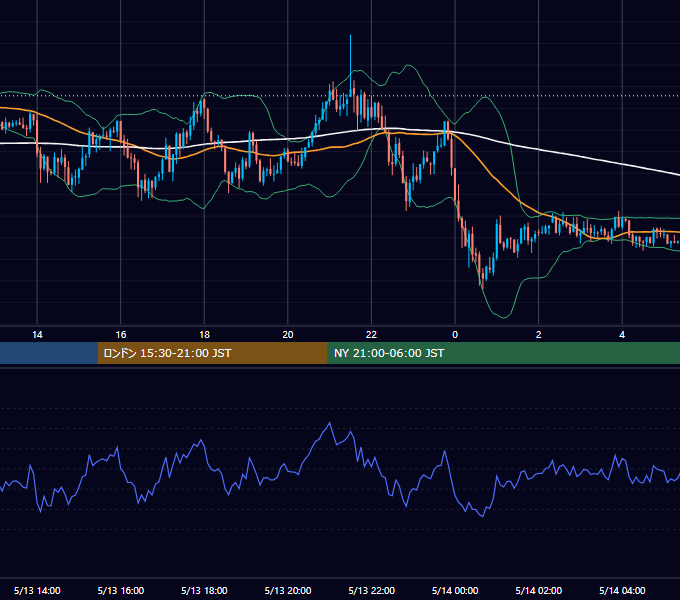
Task: Click the 5/14 00:00 time label
Action: [x=455, y=590]
